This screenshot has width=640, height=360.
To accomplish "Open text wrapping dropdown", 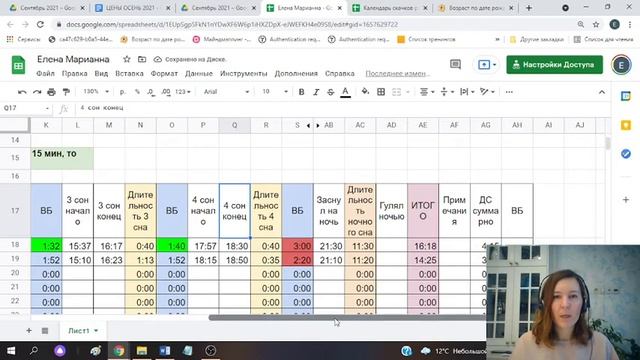I will click(x=467, y=92).
